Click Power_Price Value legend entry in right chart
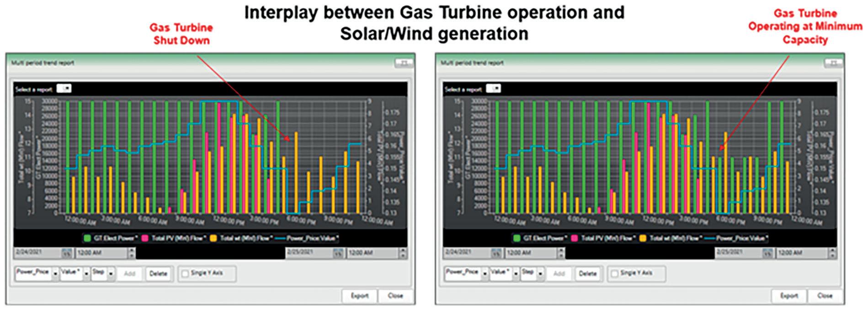868x310 pixels. click(737, 238)
